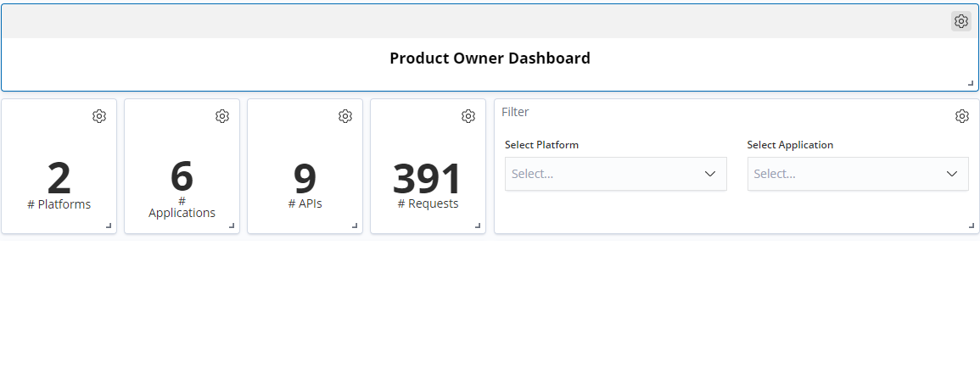Open the Select Application dropdown
The height and width of the screenshot is (390, 980).
(858, 174)
